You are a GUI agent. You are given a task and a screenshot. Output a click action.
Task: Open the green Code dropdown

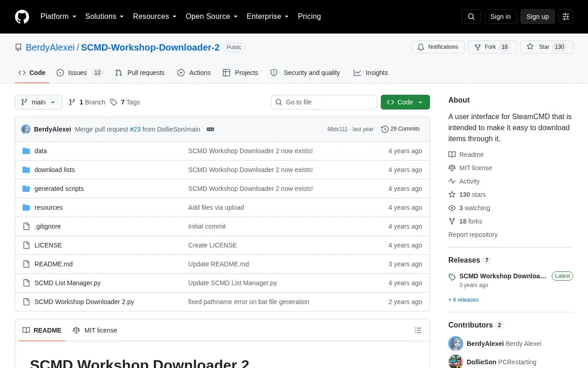(x=405, y=102)
